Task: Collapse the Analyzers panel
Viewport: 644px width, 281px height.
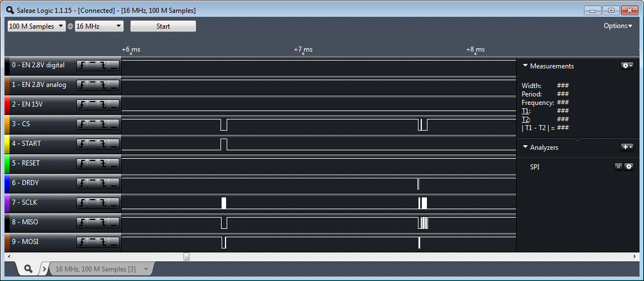Action: coord(525,147)
